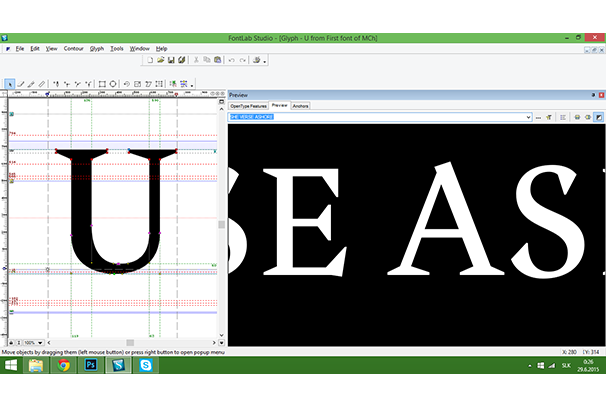Toggle inverted black preview mode button
This screenshot has height=406, width=606.
[x=598, y=117]
